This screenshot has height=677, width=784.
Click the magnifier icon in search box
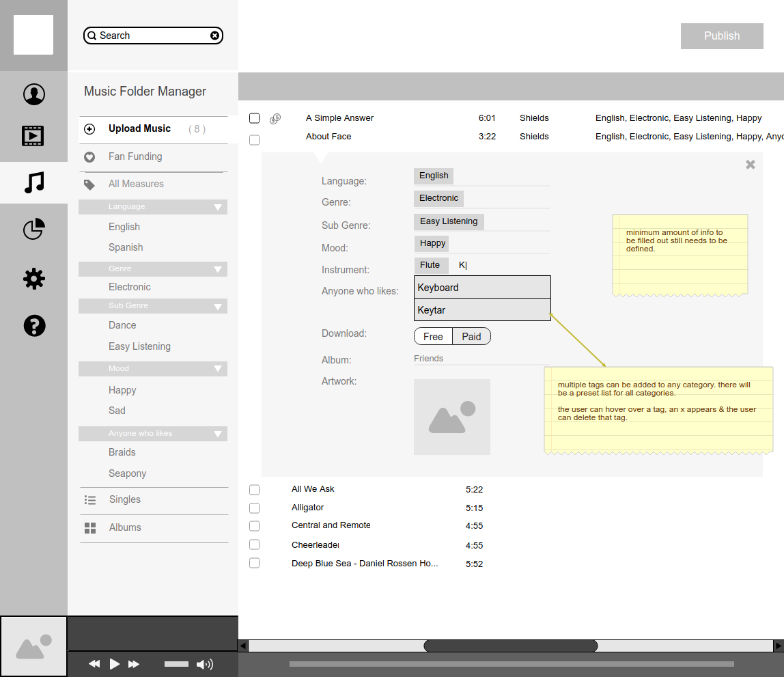point(92,36)
